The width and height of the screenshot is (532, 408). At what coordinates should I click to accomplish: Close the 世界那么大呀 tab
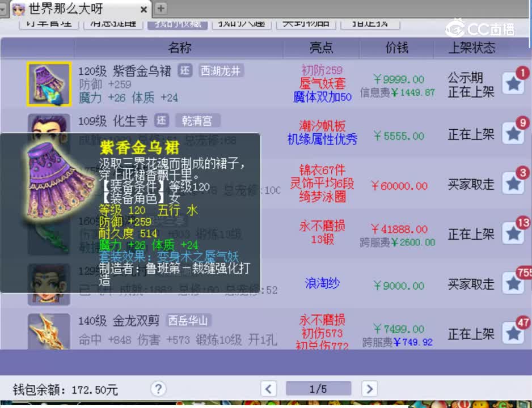143,10
